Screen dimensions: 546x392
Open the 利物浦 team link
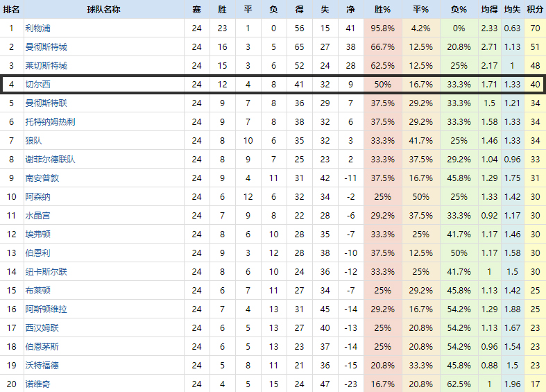(37, 28)
